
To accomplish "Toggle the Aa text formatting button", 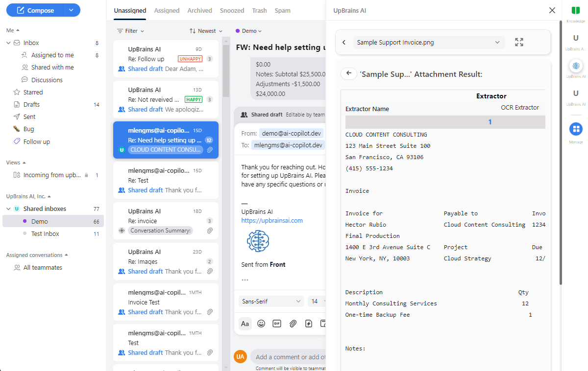I will point(245,324).
